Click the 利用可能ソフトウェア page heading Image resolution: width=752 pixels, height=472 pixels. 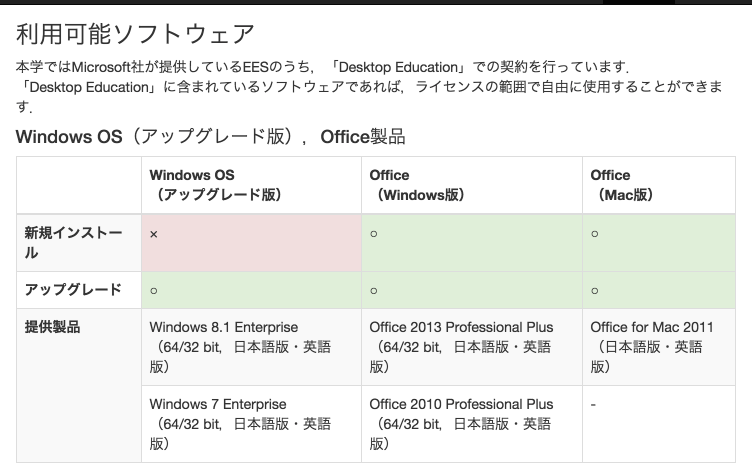(135, 34)
